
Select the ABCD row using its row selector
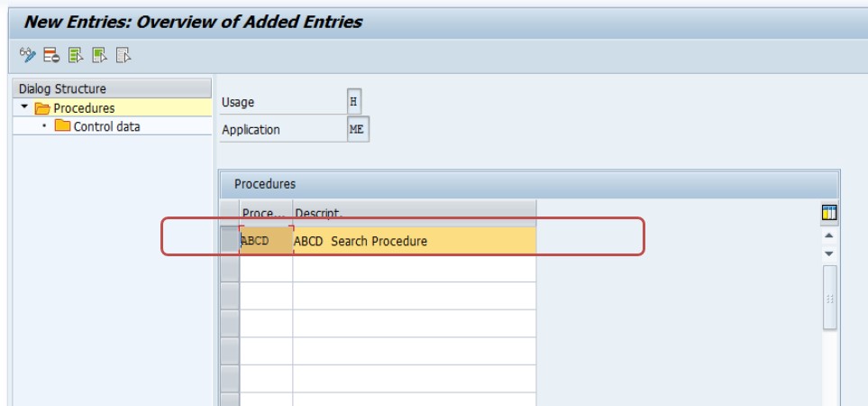click(230, 240)
